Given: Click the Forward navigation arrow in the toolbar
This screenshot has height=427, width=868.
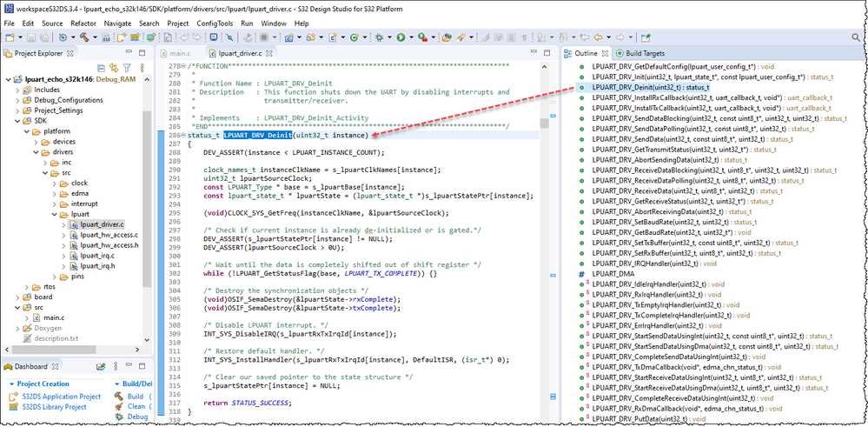Looking at the screenshot, I should tap(620, 37).
